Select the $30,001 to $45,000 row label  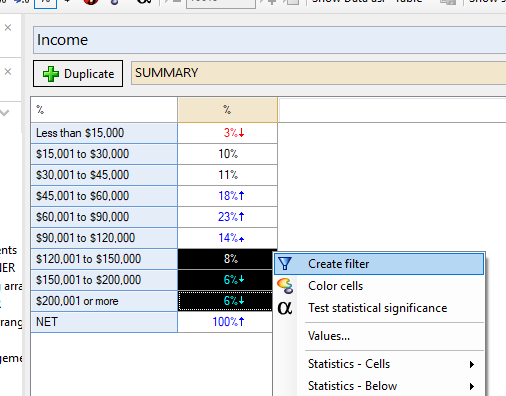tap(104, 175)
